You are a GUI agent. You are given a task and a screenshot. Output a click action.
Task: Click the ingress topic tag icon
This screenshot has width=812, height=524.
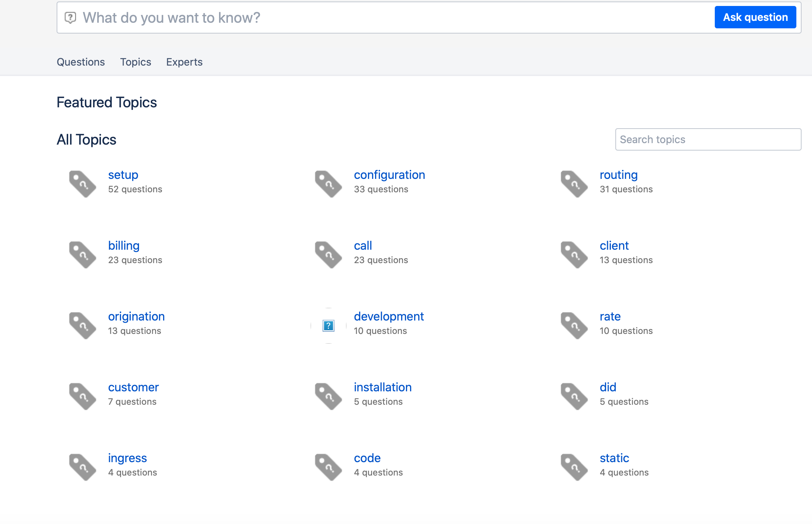[x=83, y=467]
